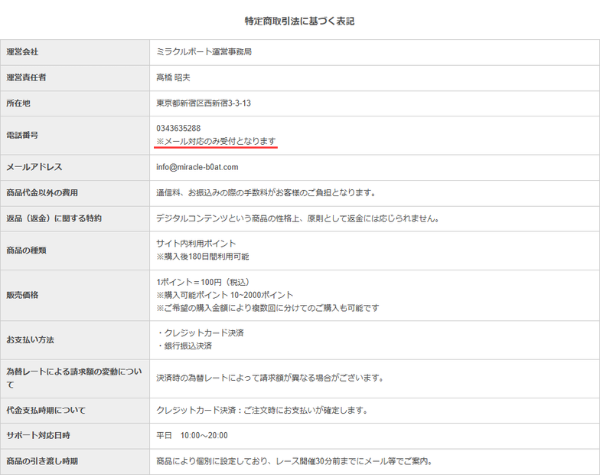Image resolution: width=600 pixels, height=475 pixels.
Task: Click the email info@miracle-b0at.com
Action: tap(197, 167)
